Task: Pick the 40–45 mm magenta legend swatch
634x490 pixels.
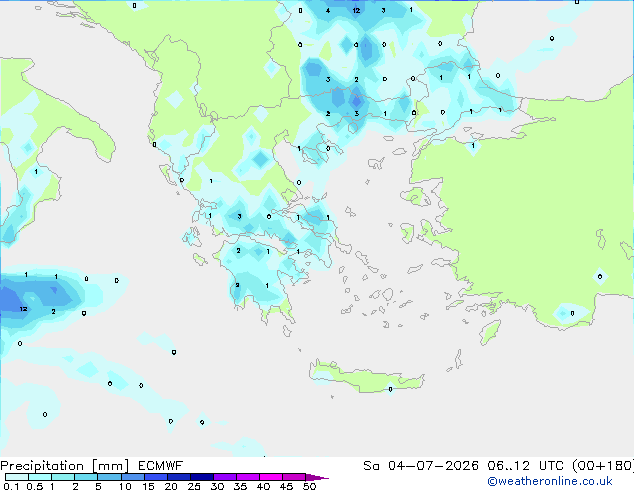Action: (x=271, y=477)
